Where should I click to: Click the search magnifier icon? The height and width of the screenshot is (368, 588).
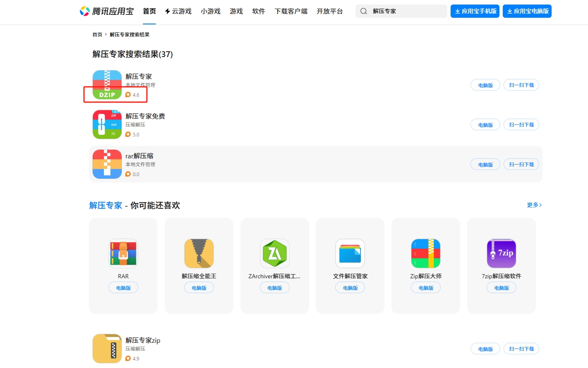click(x=363, y=11)
